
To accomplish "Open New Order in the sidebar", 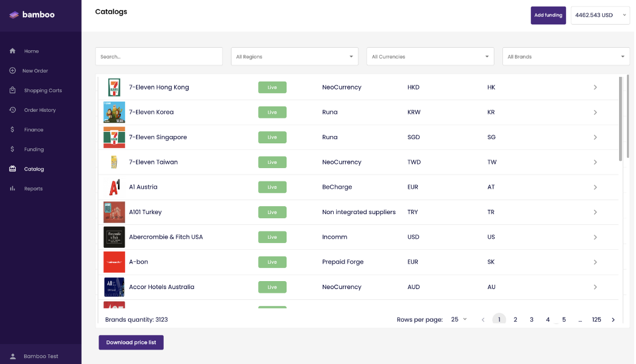I will (35, 71).
